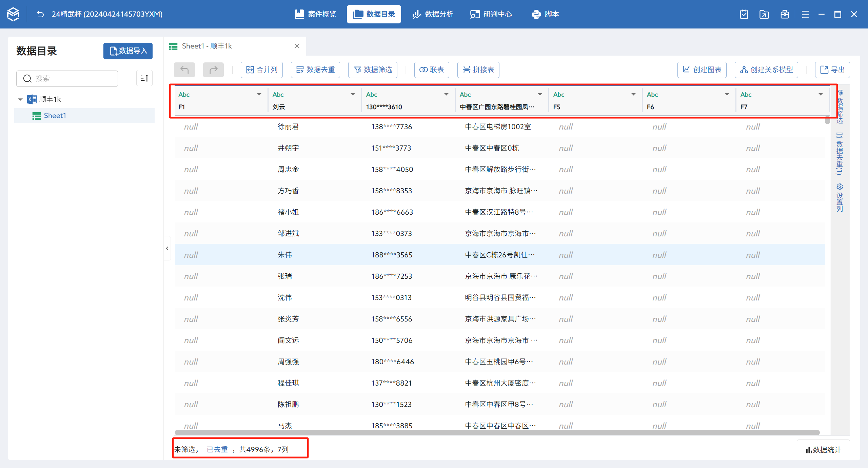Switch to 数据分析 tab

tap(433, 14)
